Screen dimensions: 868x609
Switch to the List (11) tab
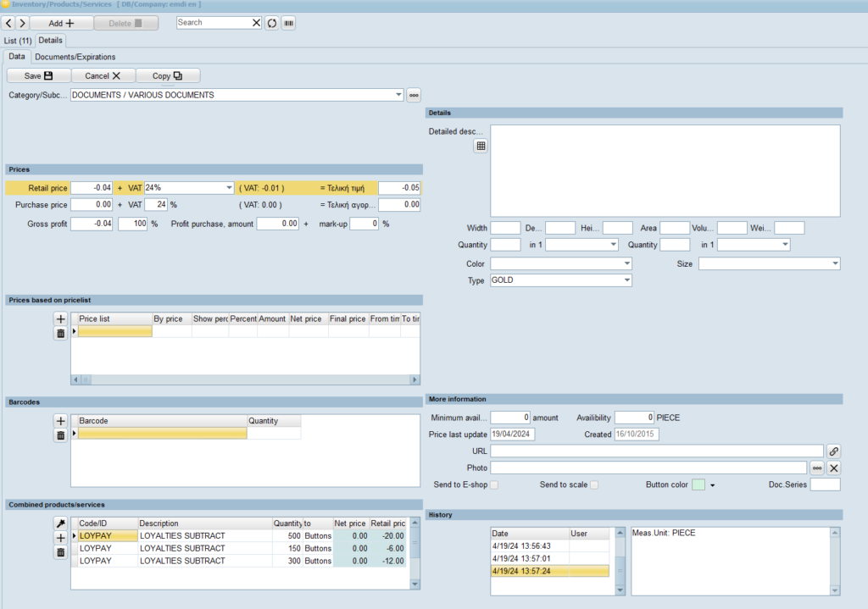click(x=18, y=40)
